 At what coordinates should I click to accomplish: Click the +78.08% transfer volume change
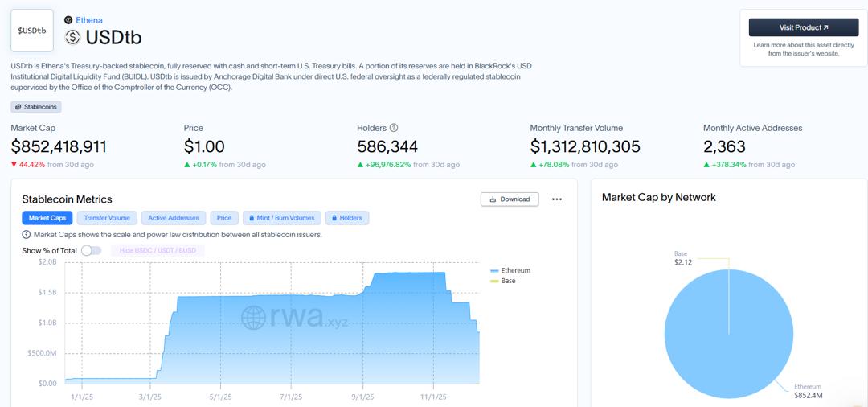point(550,164)
